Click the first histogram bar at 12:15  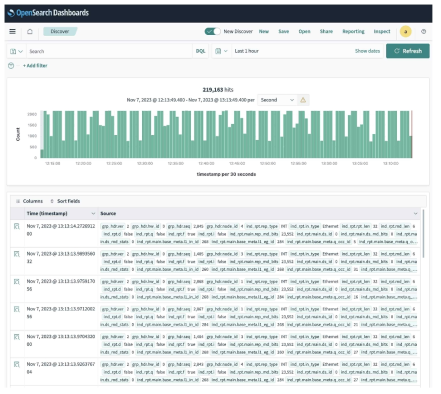pyautogui.click(x=42, y=154)
